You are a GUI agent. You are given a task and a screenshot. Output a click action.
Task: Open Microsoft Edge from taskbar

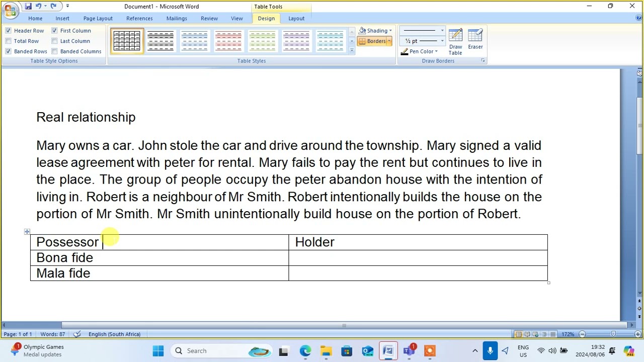point(305,351)
